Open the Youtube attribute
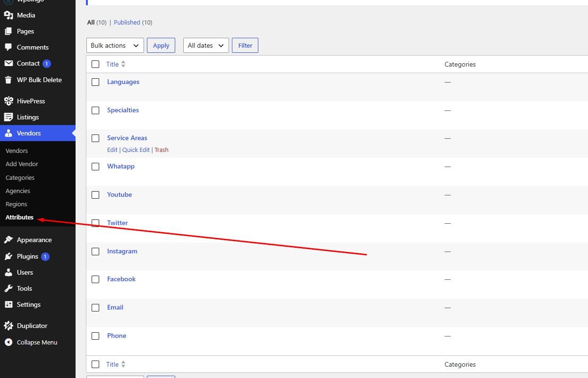This screenshot has height=378, width=588. 119,194
